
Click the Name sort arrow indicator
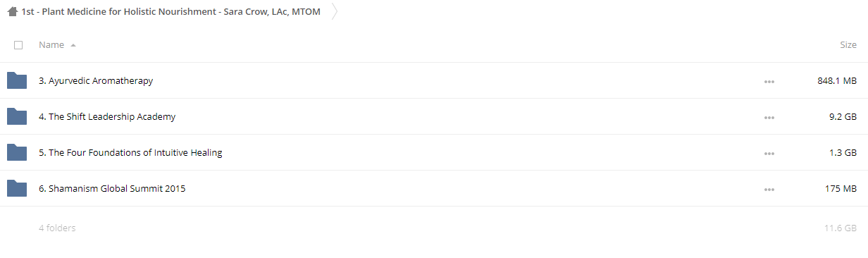point(73,45)
